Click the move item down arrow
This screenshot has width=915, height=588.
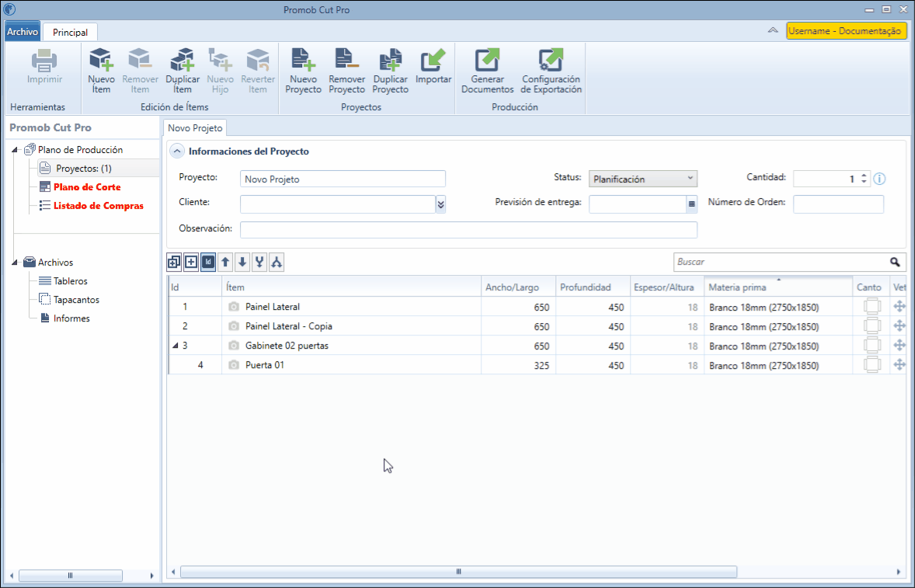[242, 263]
